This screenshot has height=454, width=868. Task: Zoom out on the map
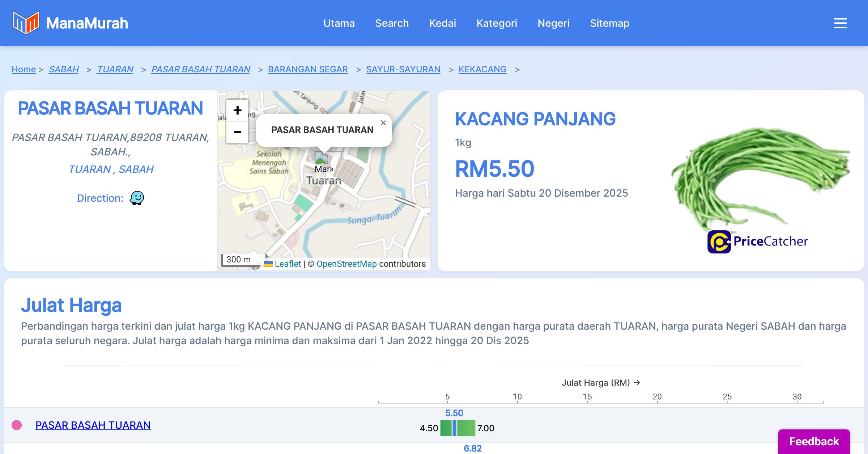pos(237,132)
